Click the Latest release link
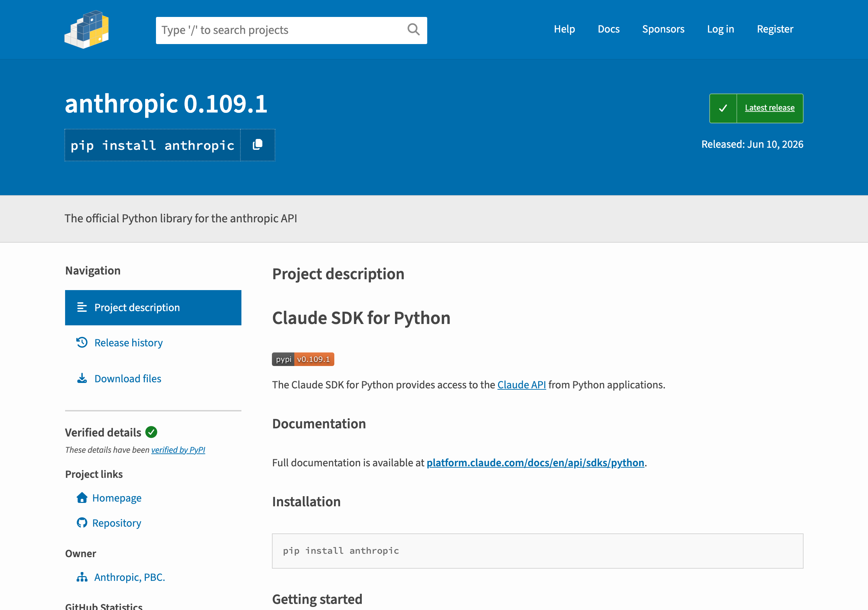The image size is (868, 610). click(x=769, y=108)
